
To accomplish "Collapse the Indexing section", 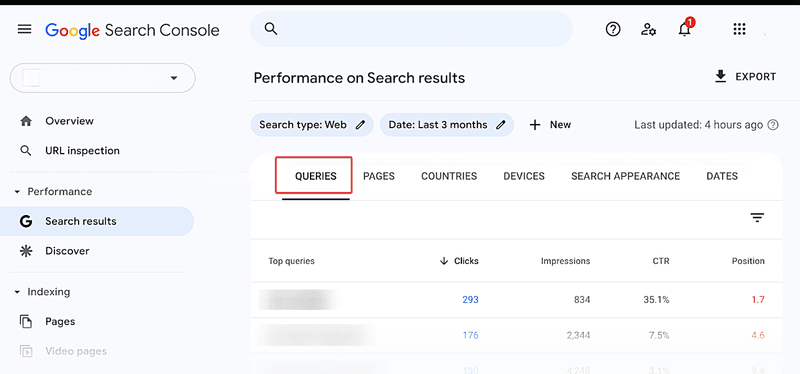I will [x=17, y=292].
